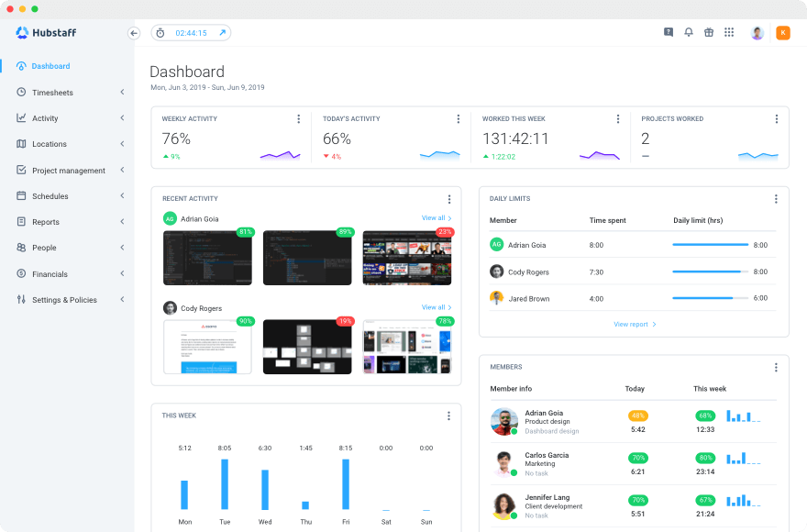Screen dimensions: 807x532
Task: Expand the Settings & Policies menu
Action: 122,299
